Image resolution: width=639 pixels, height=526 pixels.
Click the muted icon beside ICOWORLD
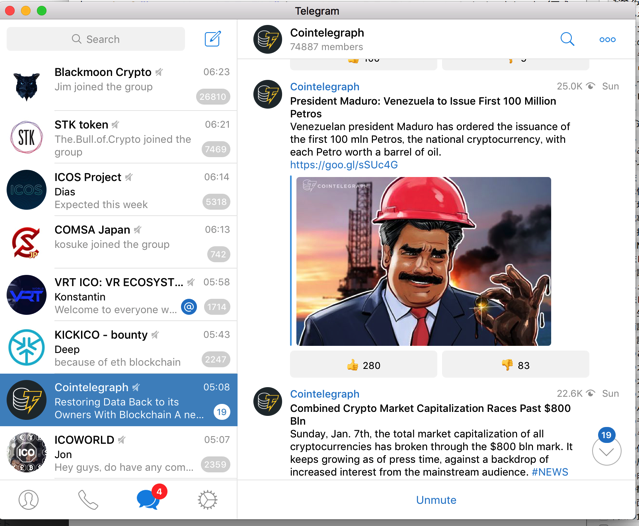coord(122,440)
